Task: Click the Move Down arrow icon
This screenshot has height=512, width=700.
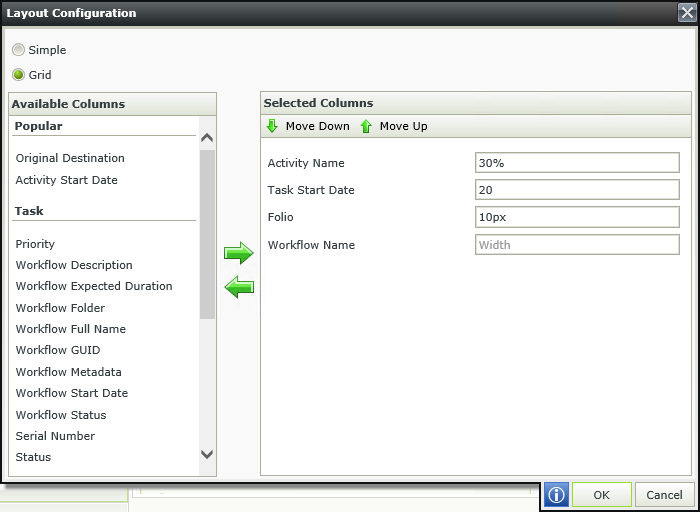Action: point(272,126)
